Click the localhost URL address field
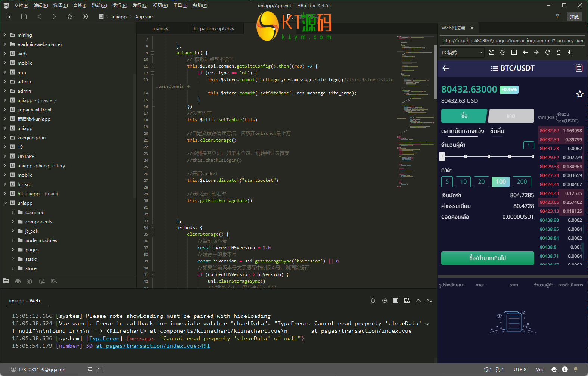The height and width of the screenshot is (376, 588). point(513,41)
